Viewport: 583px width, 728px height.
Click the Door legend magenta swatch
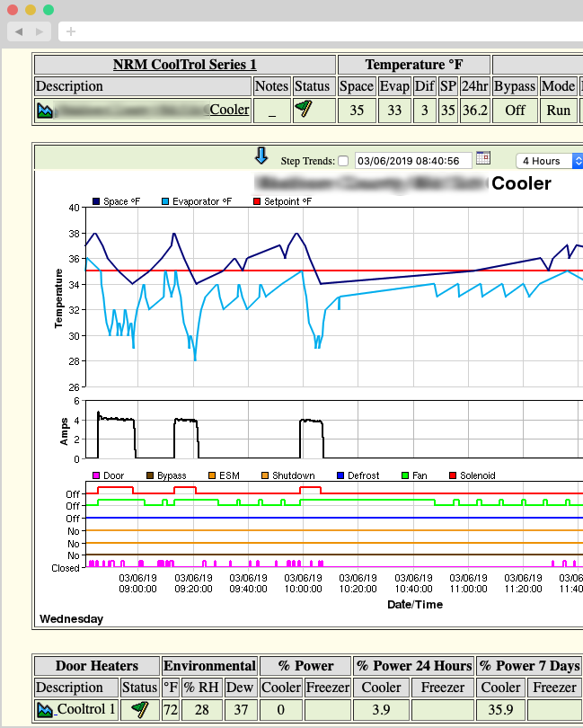tap(96, 475)
